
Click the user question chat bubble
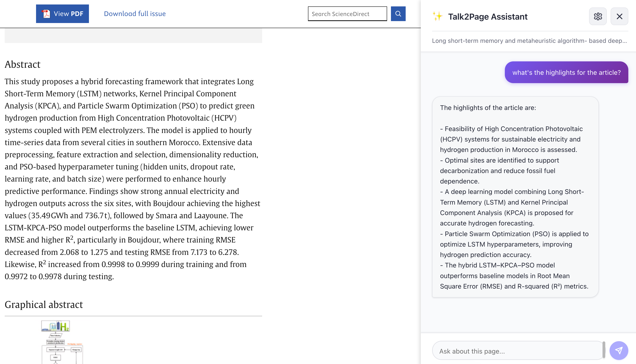(566, 72)
